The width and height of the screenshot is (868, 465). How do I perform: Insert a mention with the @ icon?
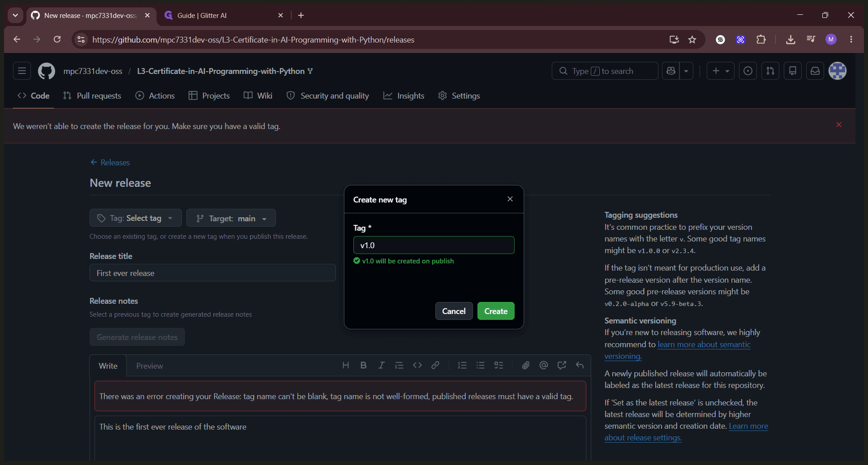click(x=544, y=366)
